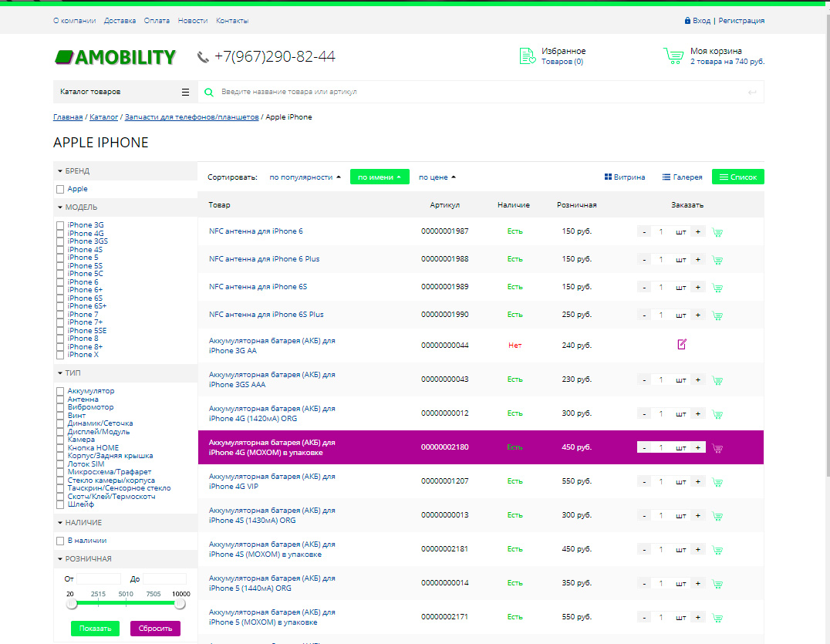Viewport: 830px width, 644px height.
Task: Click the От minimum price field
Action: click(x=99, y=578)
